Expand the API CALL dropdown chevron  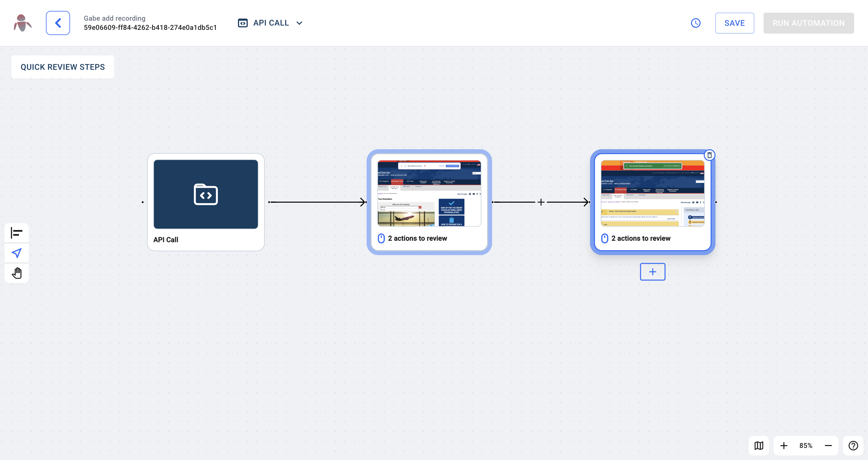coord(299,23)
